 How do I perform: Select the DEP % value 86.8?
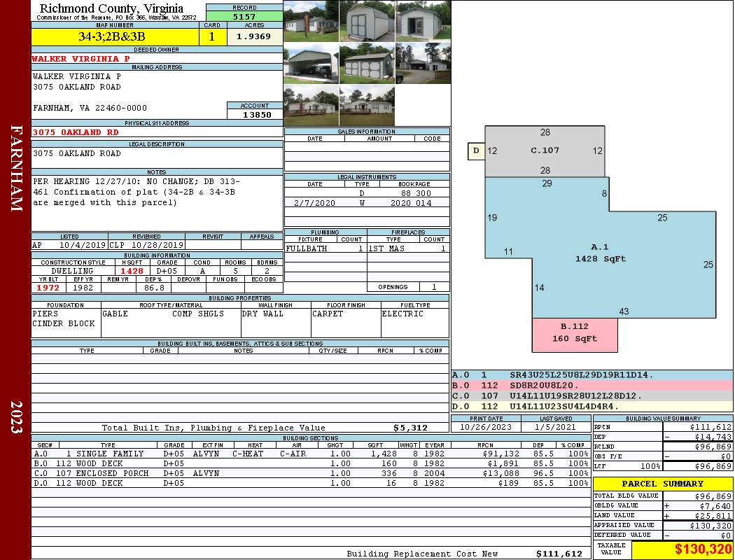click(154, 288)
